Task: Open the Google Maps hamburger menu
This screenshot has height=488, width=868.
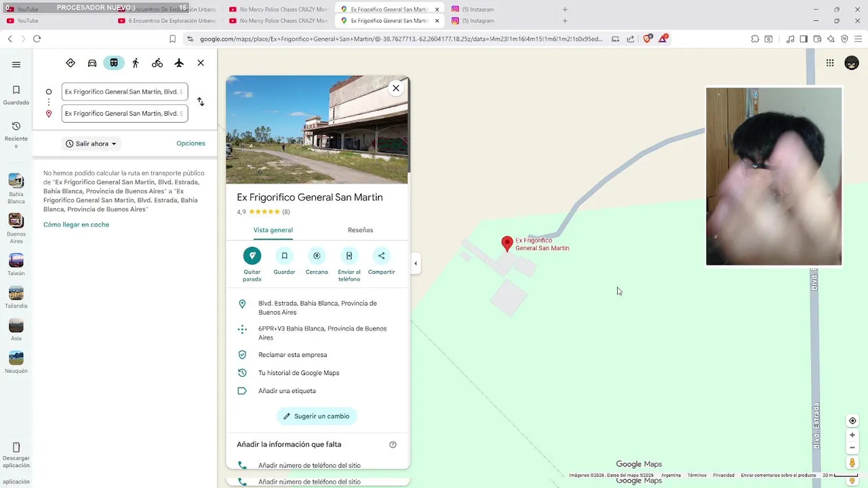Action: point(16,64)
